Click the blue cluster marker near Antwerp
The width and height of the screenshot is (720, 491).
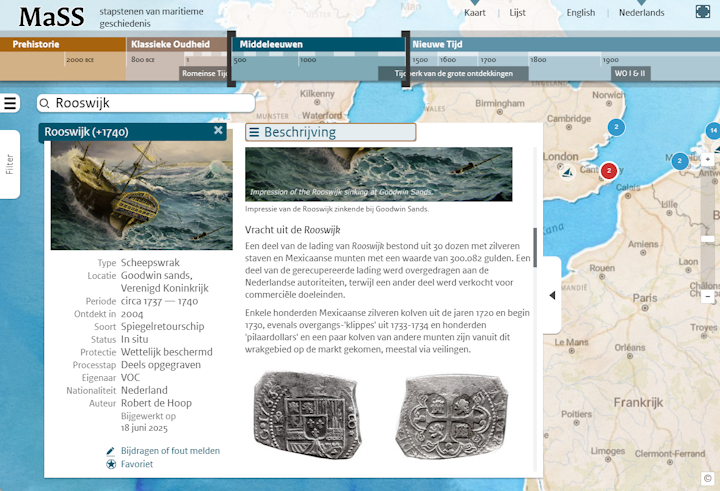click(x=680, y=161)
